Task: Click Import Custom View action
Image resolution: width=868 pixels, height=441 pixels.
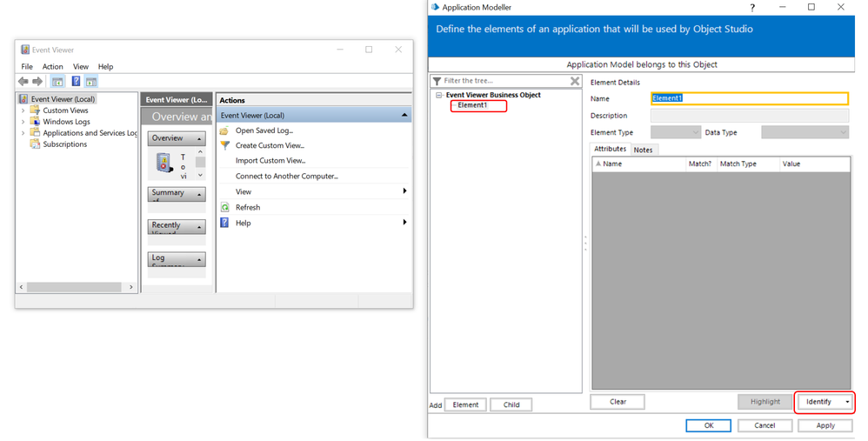Action: pyautogui.click(x=270, y=160)
